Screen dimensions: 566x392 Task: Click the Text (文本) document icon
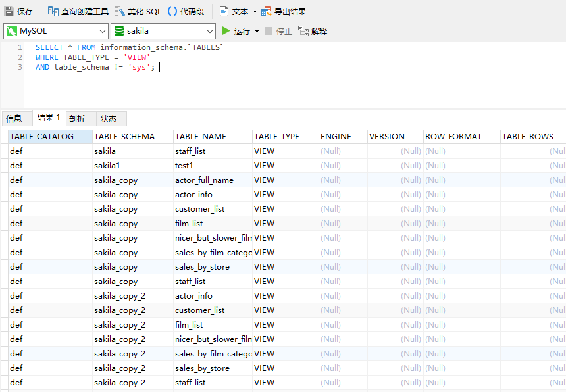[224, 12]
